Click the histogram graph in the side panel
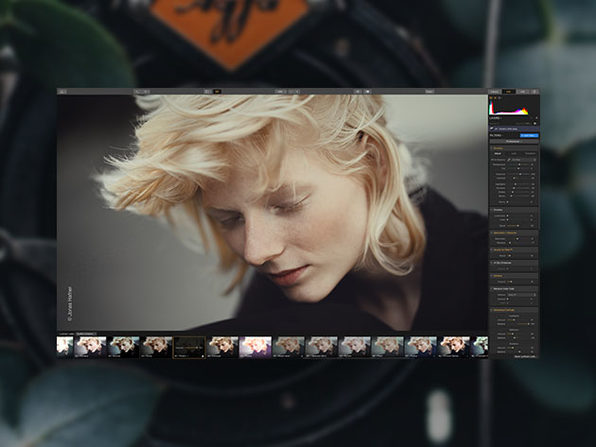Image resolution: width=596 pixels, height=447 pixels. (509, 108)
